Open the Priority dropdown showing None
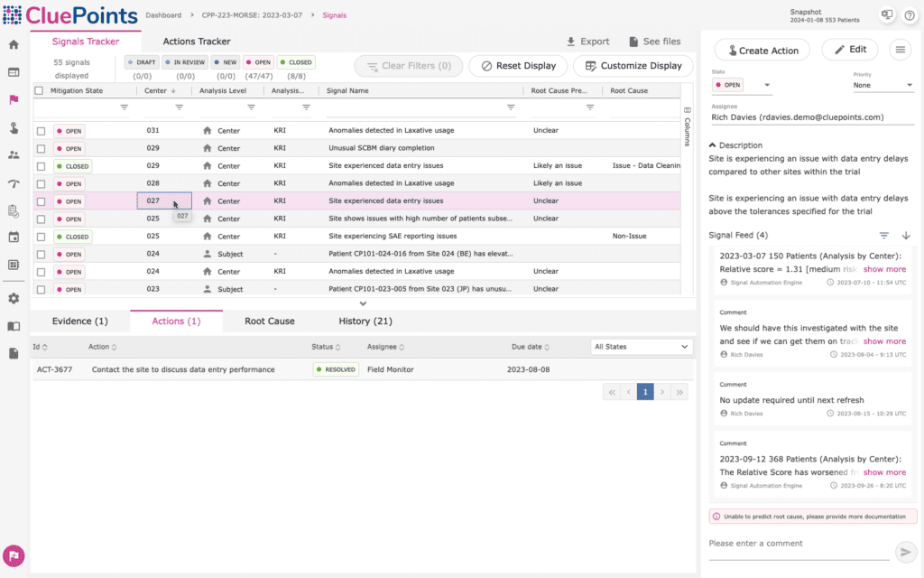924x578 pixels. [x=882, y=85]
